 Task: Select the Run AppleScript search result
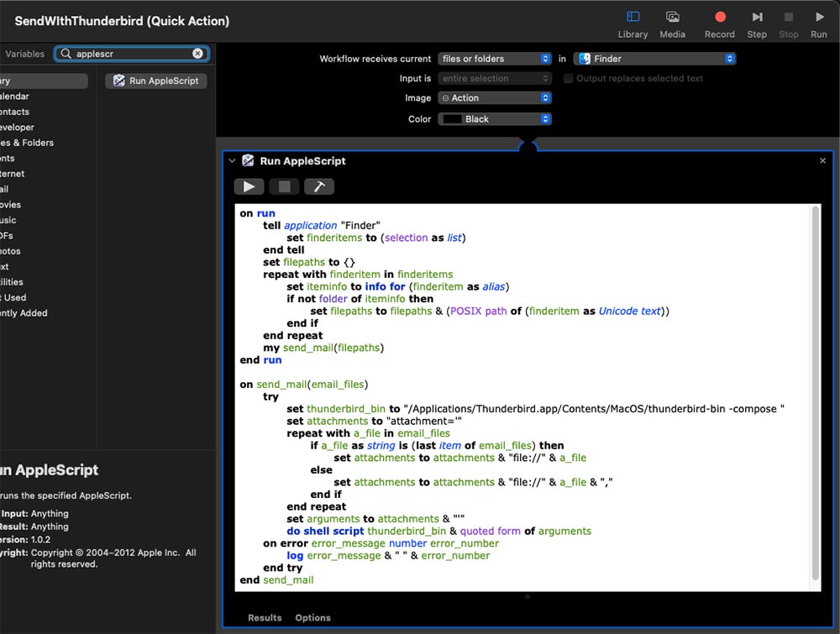click(156, 81)
